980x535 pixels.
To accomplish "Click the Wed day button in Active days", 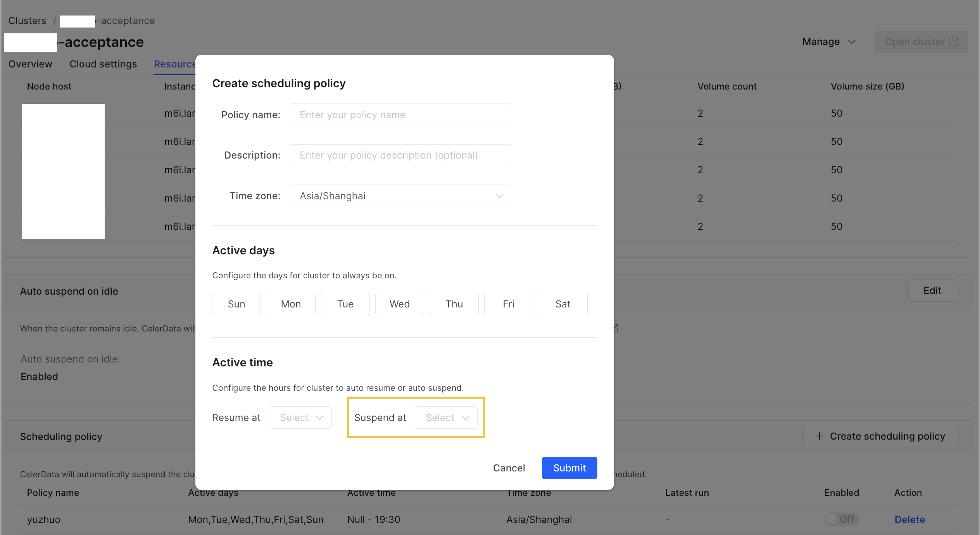I will click(x=399, y=304).
